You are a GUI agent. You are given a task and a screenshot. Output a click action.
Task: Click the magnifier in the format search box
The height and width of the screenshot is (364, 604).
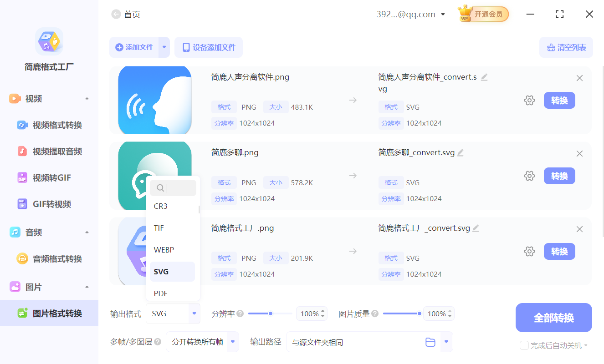[160, 187]
